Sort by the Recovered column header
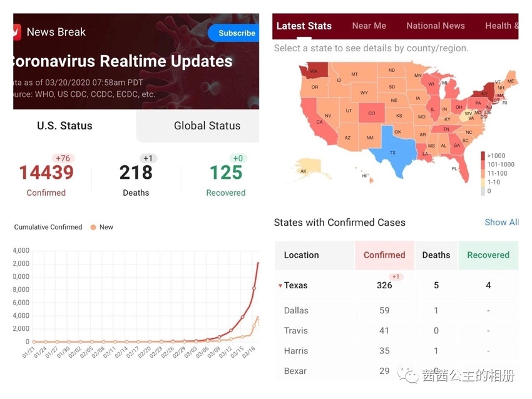532x399 pixels. point(488,255)
